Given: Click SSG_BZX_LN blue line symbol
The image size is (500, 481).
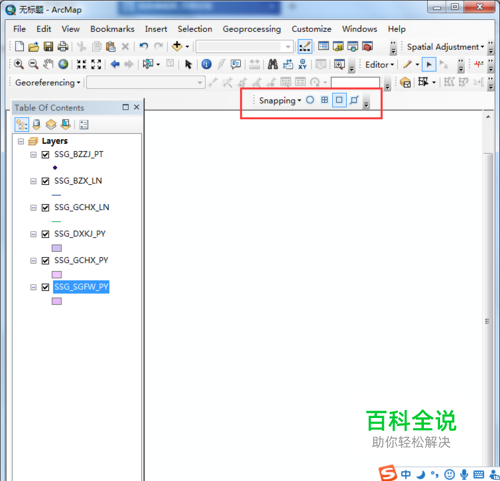Looking at the screenshot, I should click(x=57, y=195).
